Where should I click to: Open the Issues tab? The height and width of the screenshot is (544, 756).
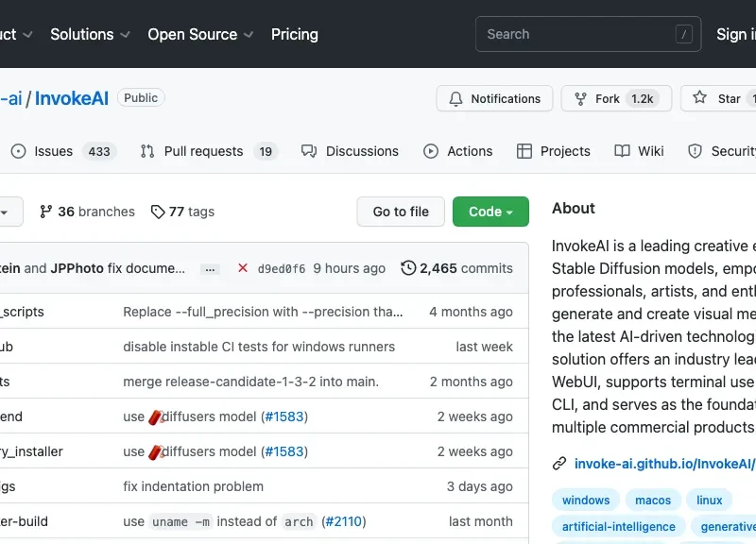point(63,151)
